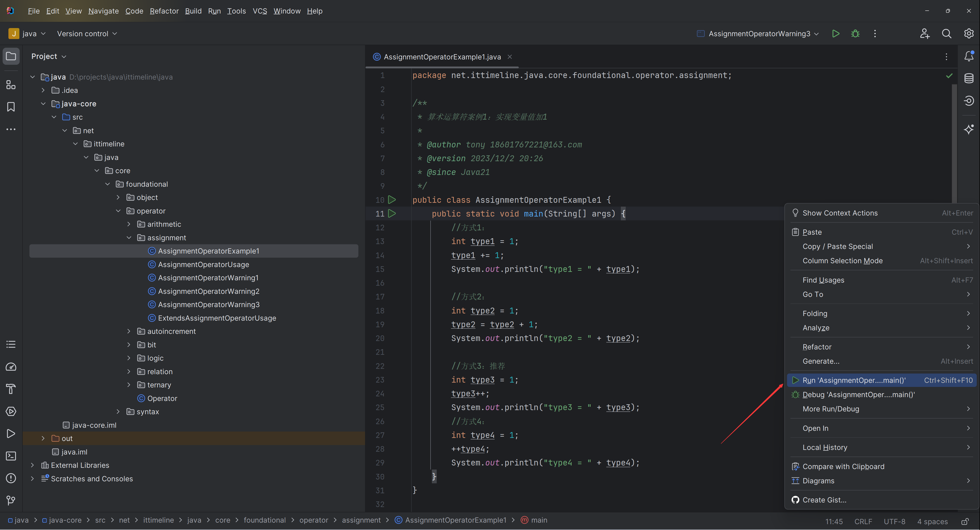Screen dimensions: 980x530
Task: Open the Structure tool window icon
Action: coord(11,84)
